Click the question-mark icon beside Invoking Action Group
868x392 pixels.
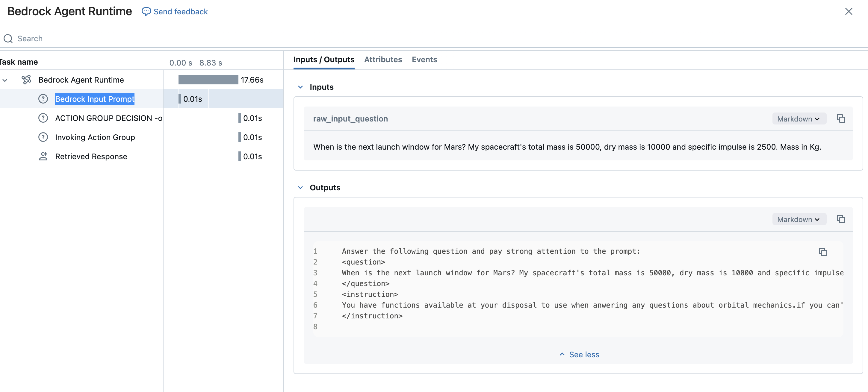43,137
